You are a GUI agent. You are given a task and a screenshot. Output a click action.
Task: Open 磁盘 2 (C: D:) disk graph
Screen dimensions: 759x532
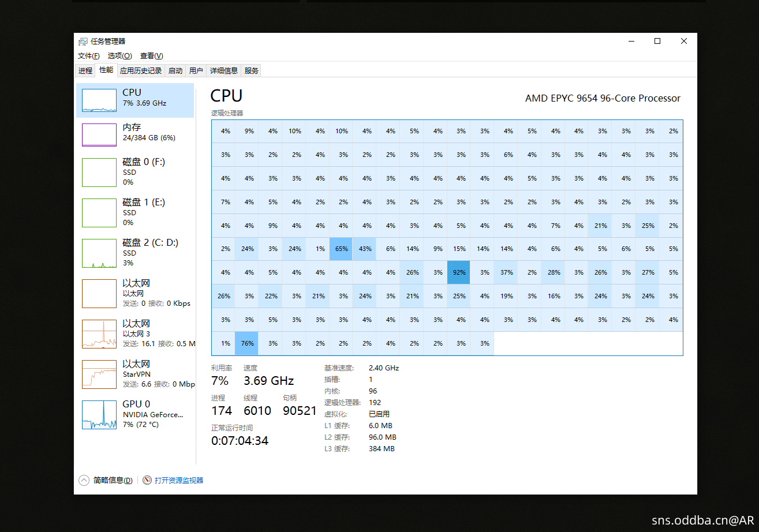pyautogui.click(x=99, y=253)
